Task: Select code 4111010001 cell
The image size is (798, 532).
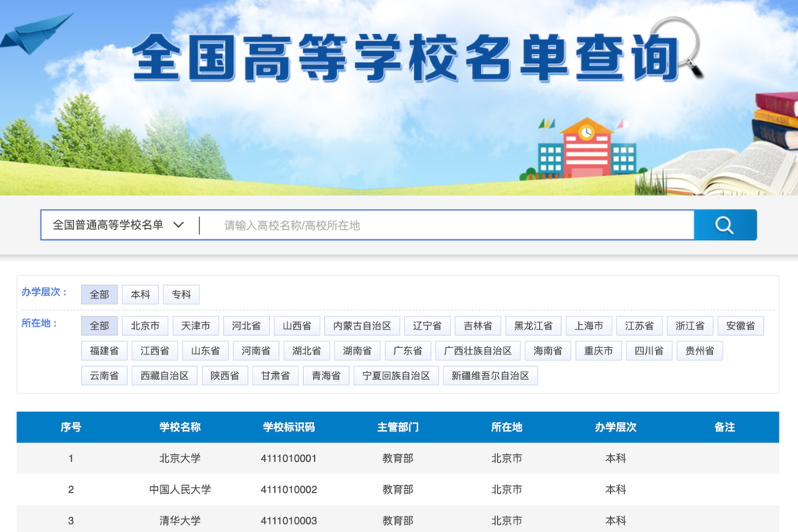Action: click(x=288, y=458)
